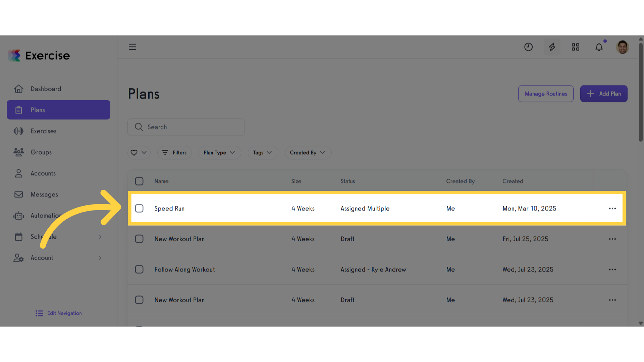
Task: Click the Messages envelope icon
Action: tap(19, 194)
